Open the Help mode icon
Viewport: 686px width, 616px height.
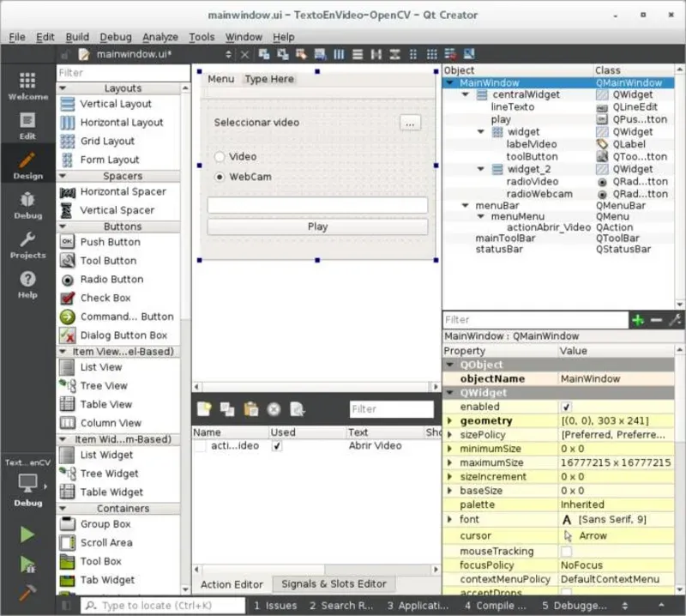tap(27, 283)
